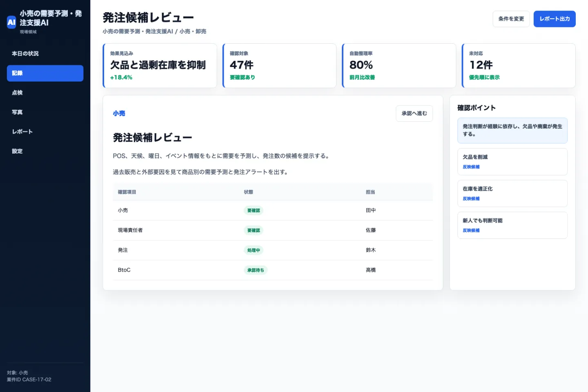Select the 小売 cell in the table
588x392 pixels.
[x=123, y=210]
